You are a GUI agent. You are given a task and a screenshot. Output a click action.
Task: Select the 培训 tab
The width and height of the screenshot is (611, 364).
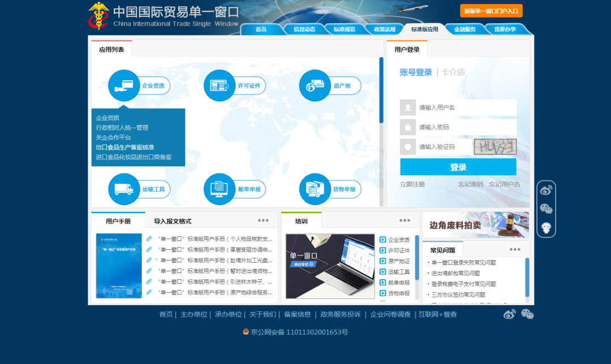tap(301, 221)
